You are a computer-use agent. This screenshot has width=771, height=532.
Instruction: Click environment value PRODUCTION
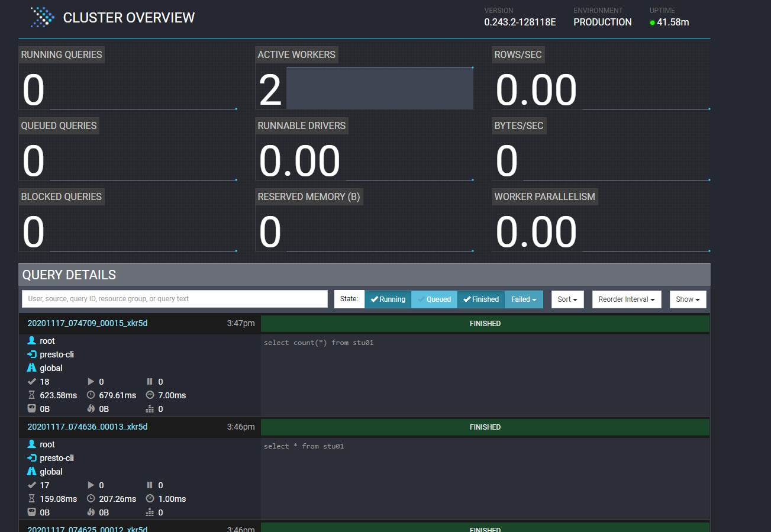(602, 22)
